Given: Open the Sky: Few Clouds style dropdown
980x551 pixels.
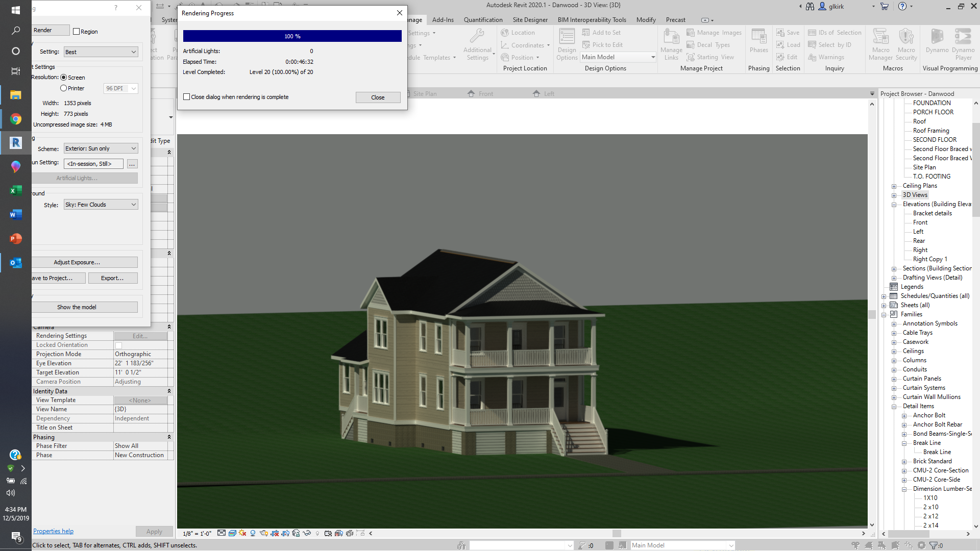Looking at the screenshot, I should 101,205.
